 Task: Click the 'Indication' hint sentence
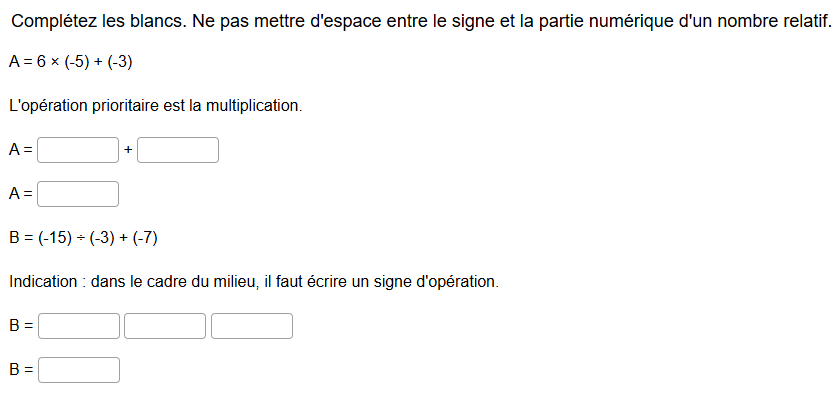pos(254,282)
